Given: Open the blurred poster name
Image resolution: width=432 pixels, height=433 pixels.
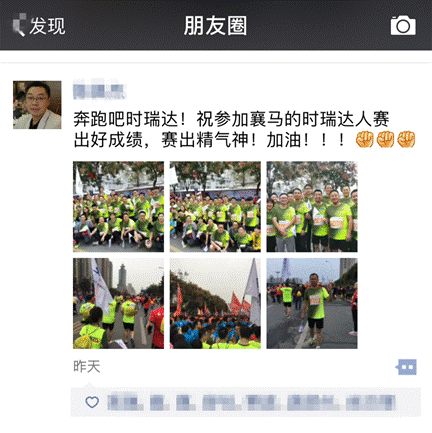Looking at the screenshot, I should pos(99,90).
